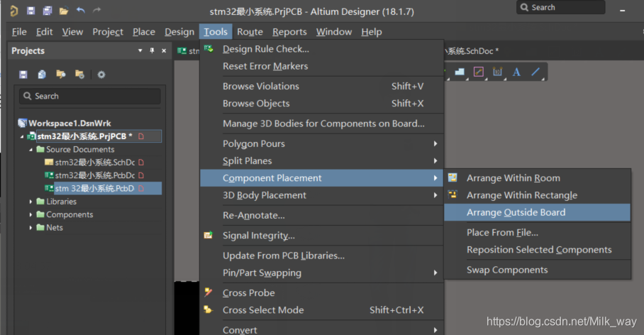The height and width of the screenshot is (335, 644).
Task: Select the white polygon shape tool icon
Action: [x=460, y=72]
